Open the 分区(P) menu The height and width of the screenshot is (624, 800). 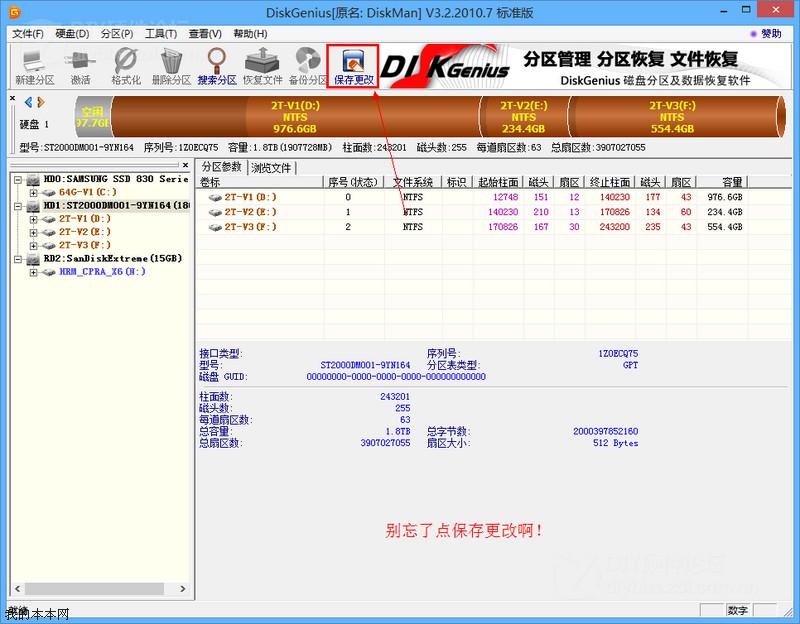click(117, 34)
